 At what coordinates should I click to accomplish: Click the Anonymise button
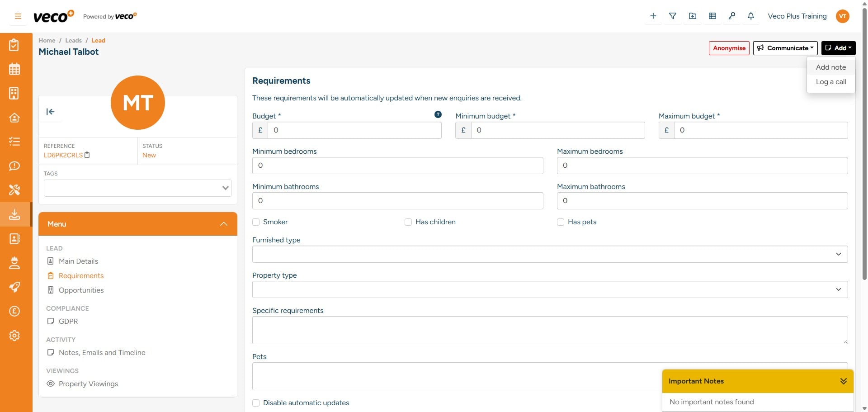[729, 48]
